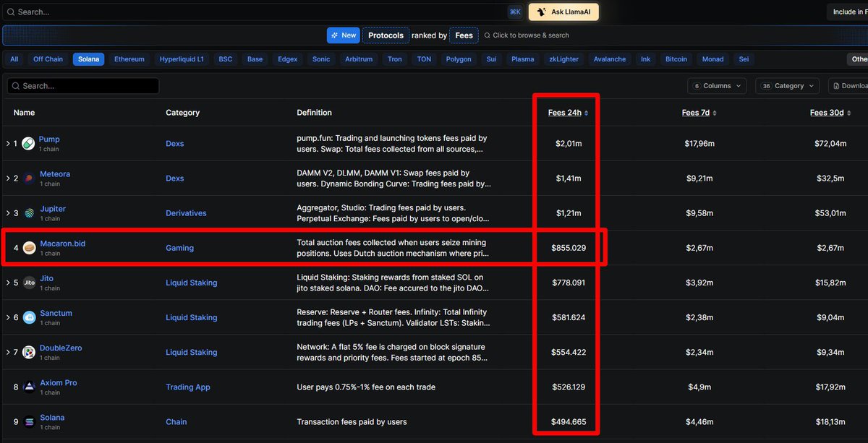Expand the Pump row
The width and height of the screenshot is (868, 443).
tap(8, 144)
